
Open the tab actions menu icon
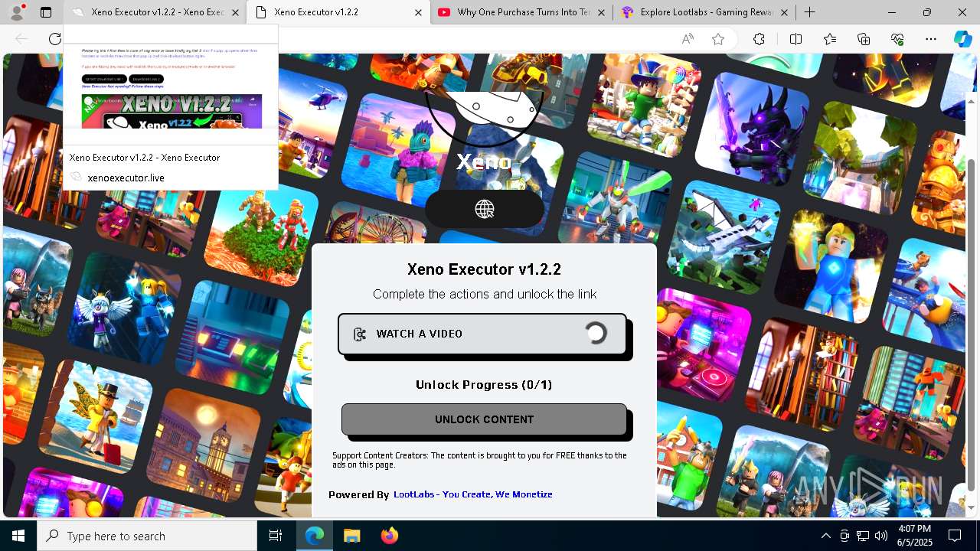tap(46, 12)
